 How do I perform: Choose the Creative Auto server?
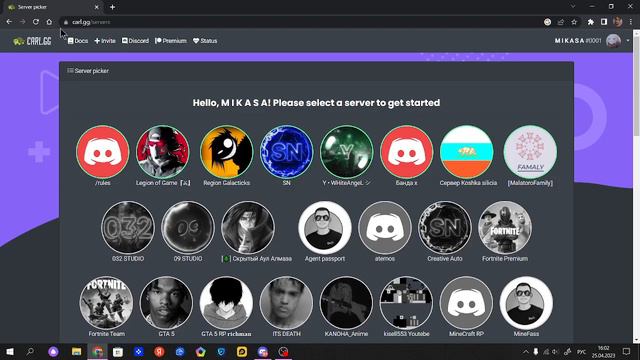pos(445,227)
